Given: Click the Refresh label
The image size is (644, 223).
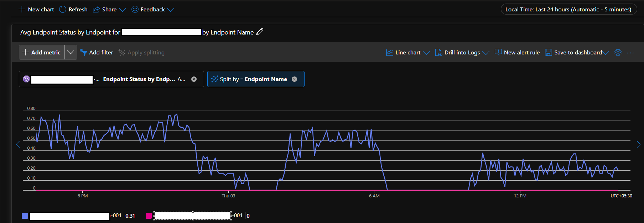Looking at the screenshot, I should pyautogui.click(x=78, y=10).
